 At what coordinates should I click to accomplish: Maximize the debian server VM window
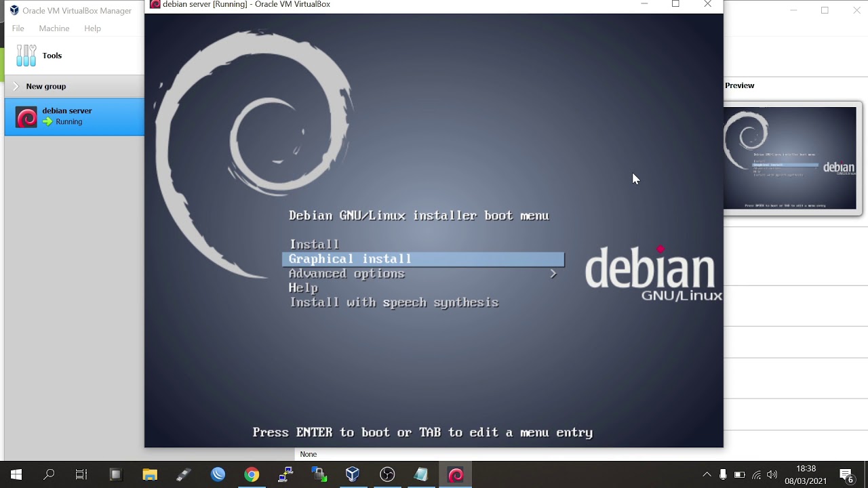(675, 4)
